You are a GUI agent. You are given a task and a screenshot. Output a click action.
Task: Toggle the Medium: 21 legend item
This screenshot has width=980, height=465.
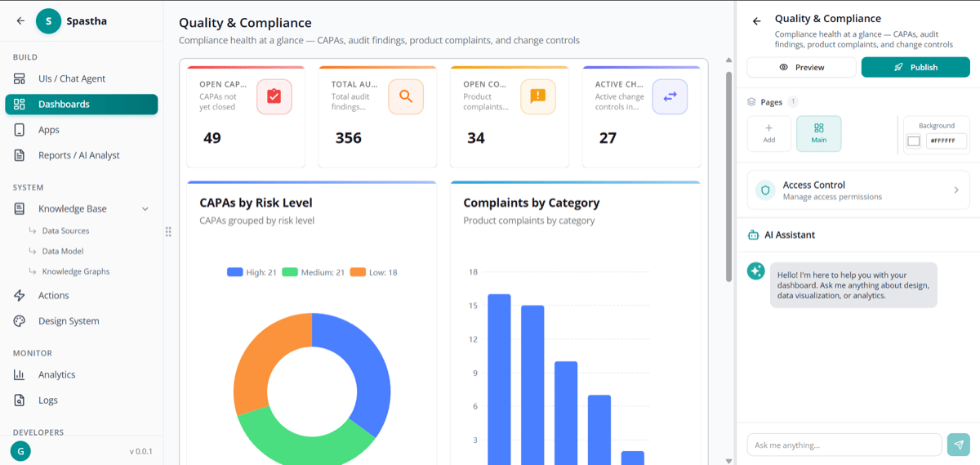(313, 272)
